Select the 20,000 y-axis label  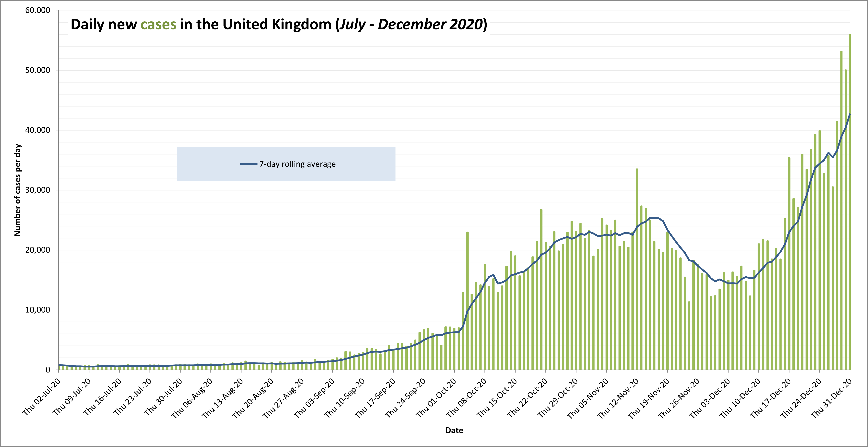38,250
